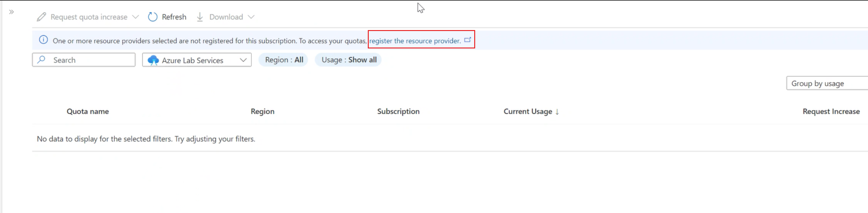This screenshot has height=213, width=868.
Task: Expand the Download dropdown chevron
Action: tap(251, 17)
